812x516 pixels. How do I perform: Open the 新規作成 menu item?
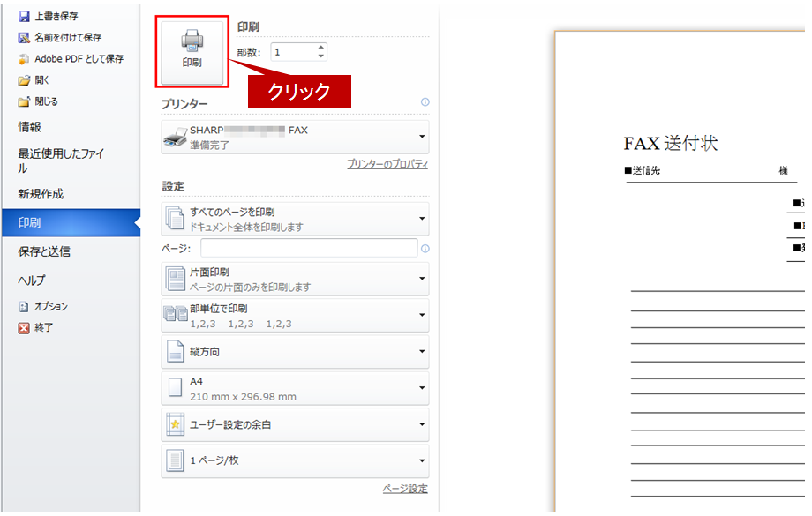click(x=41, y=194)
